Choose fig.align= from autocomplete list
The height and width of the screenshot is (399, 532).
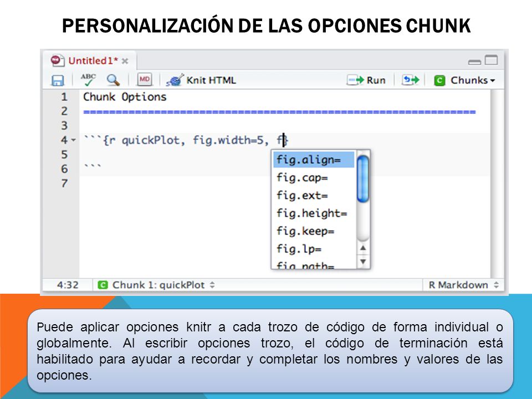coord(314,160)
